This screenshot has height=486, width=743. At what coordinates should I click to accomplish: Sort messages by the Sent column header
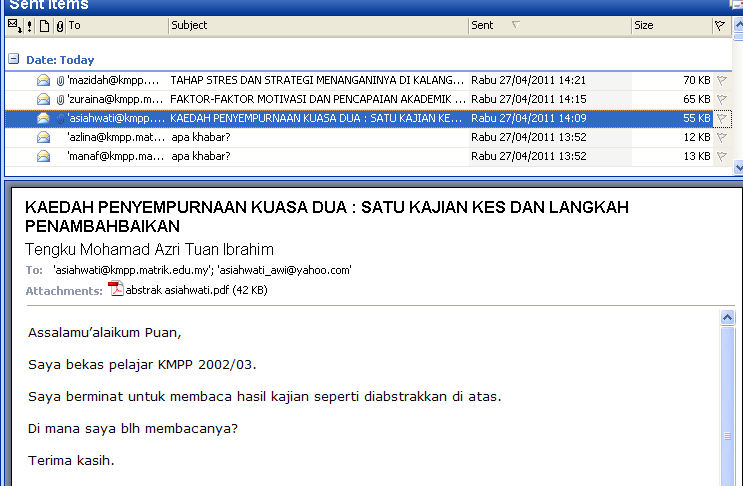pos(550,26)
